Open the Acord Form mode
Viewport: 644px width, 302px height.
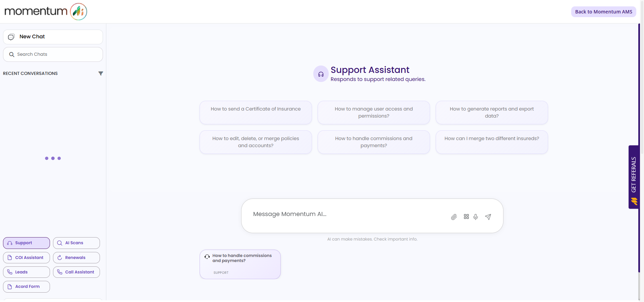pyautogui.click(x=26, y=287)
